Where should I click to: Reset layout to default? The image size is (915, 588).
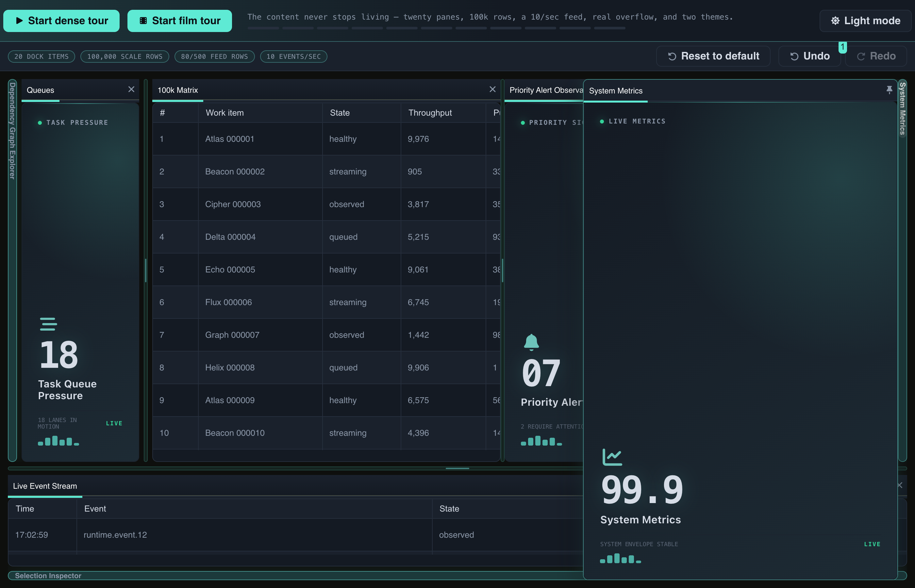click(x=713, y=56)
